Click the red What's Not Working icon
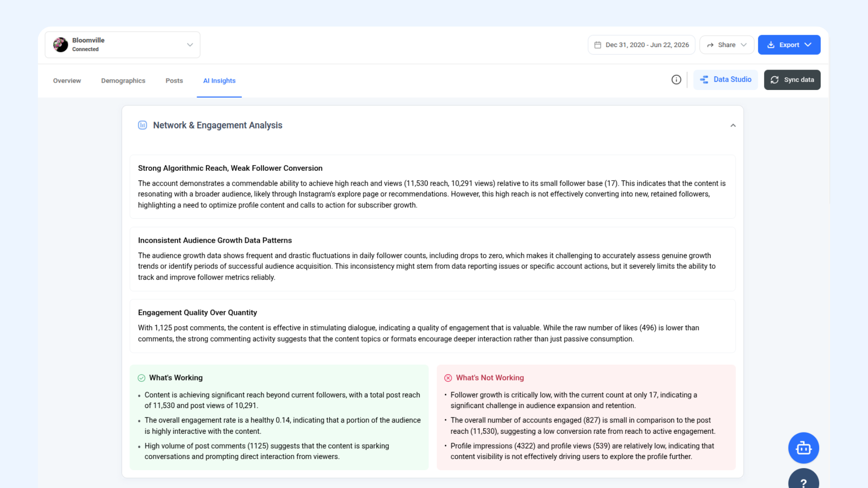This screenshot has width=868, height=488. pos(448,378)
